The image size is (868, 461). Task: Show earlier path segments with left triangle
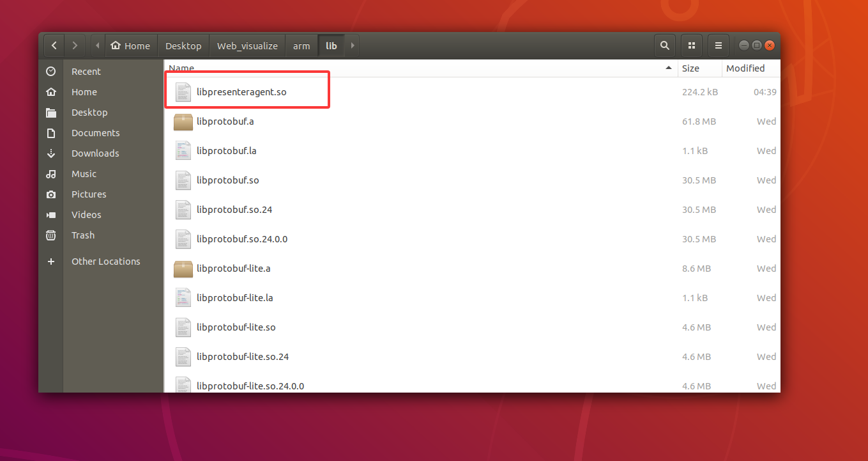pyautogui.click(x=97, y=45)
